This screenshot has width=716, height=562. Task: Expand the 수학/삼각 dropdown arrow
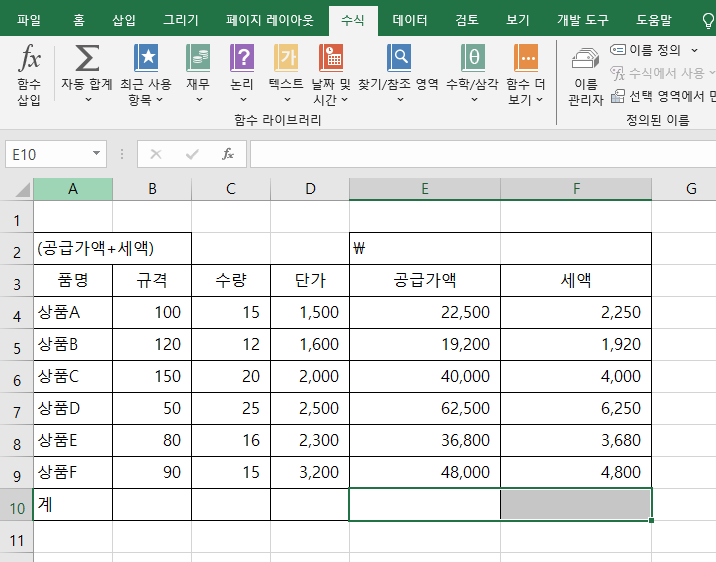click(474, 100)
